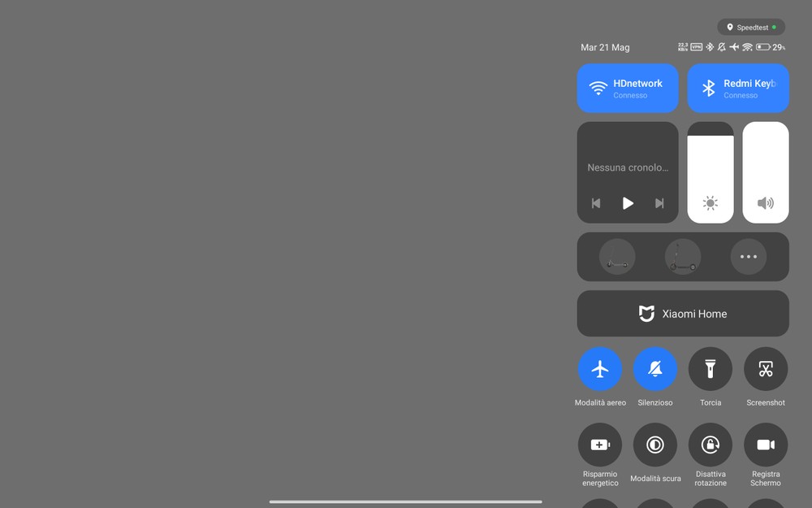
Task: Expand more smart devices (three dots)
Action: point(749,257)
